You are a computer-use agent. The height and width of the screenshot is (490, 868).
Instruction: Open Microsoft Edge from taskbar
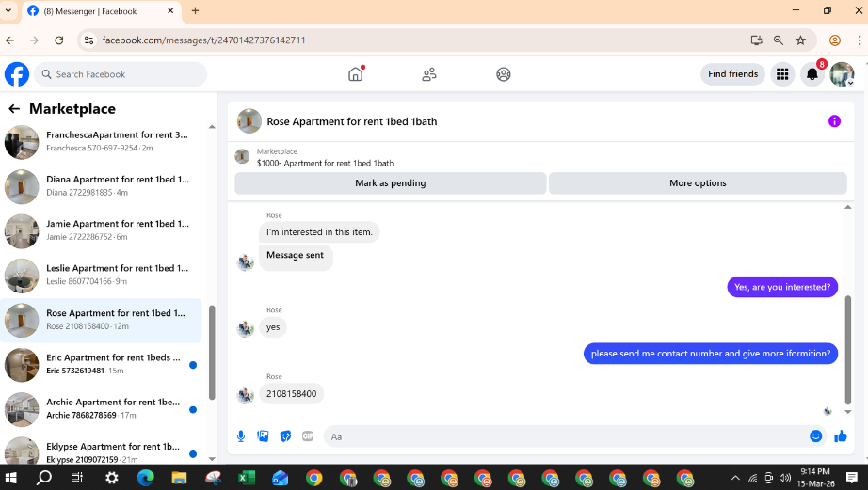click(145, 477)
